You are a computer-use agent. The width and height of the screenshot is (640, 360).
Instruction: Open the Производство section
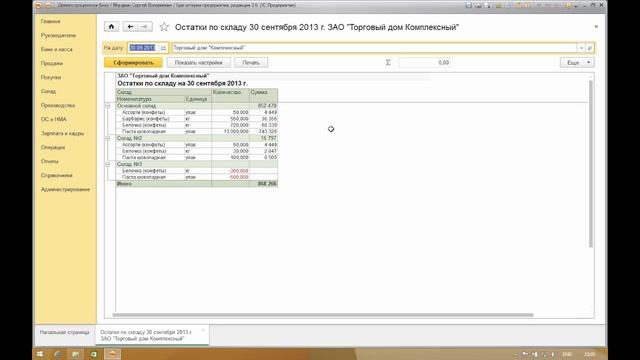[58, 105]
